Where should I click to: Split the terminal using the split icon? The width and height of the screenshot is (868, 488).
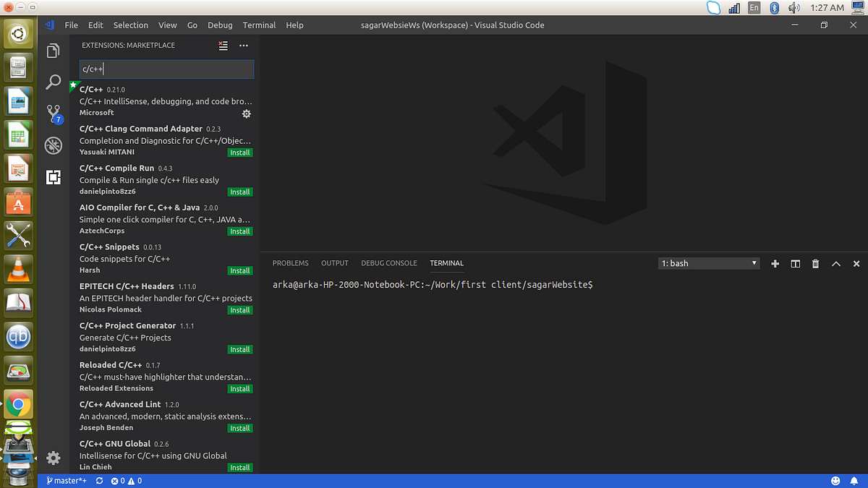(795, 263)
